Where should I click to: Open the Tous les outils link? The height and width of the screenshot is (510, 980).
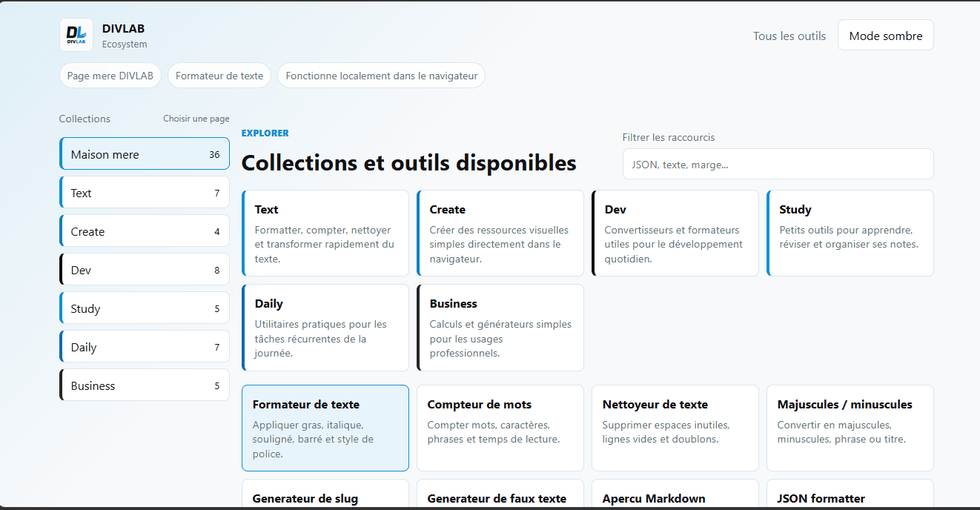(789, 36)
